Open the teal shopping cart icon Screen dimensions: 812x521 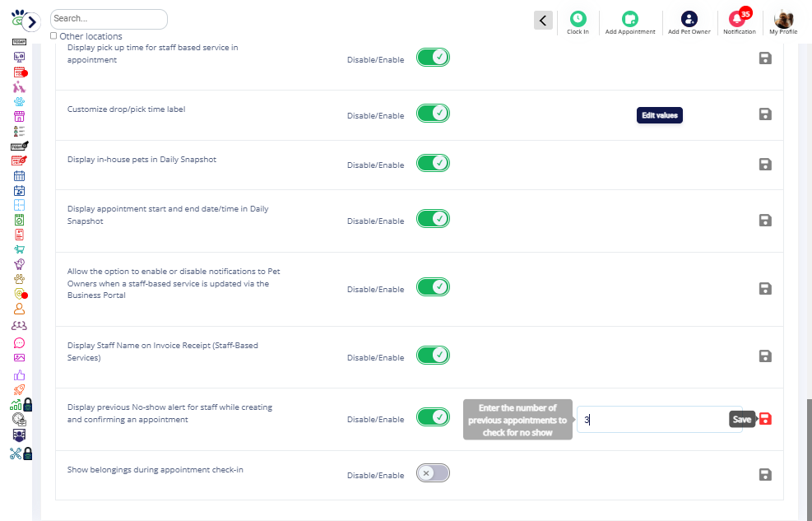pos(19,249)
